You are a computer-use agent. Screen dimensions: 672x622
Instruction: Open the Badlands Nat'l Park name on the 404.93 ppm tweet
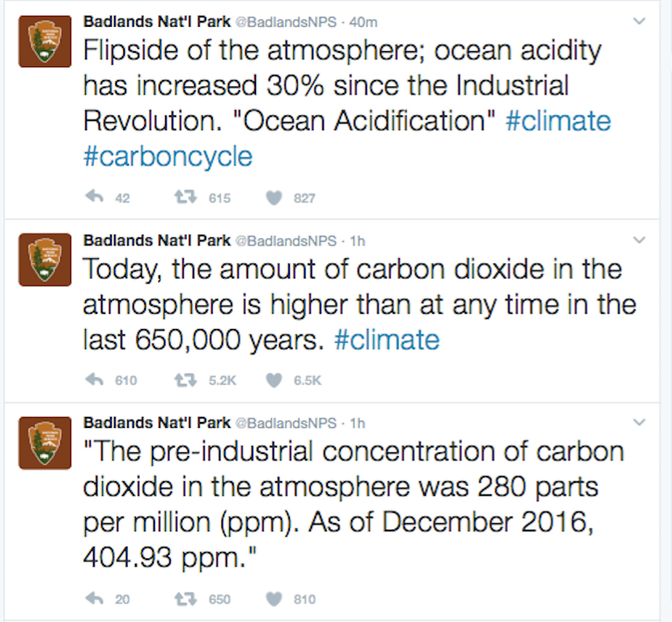tap(157, 423)
